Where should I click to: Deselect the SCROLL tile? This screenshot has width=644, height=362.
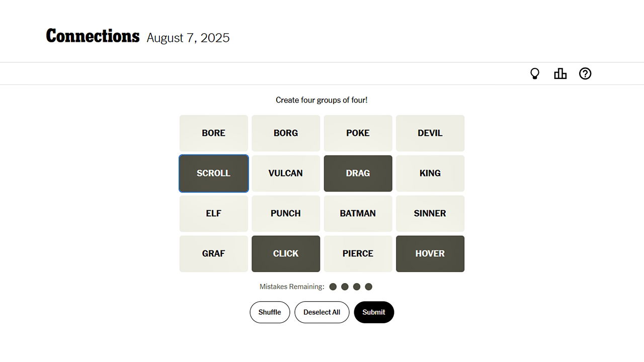[x=214, y=173]
